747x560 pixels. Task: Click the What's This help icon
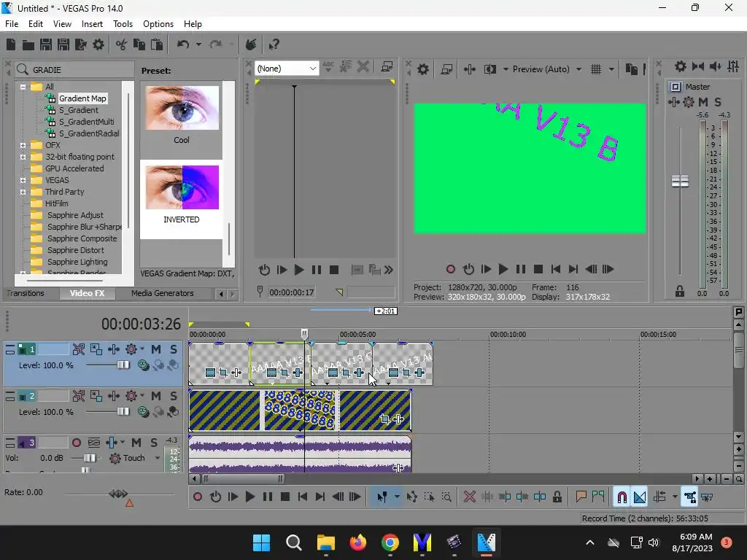tap(274, 44)
